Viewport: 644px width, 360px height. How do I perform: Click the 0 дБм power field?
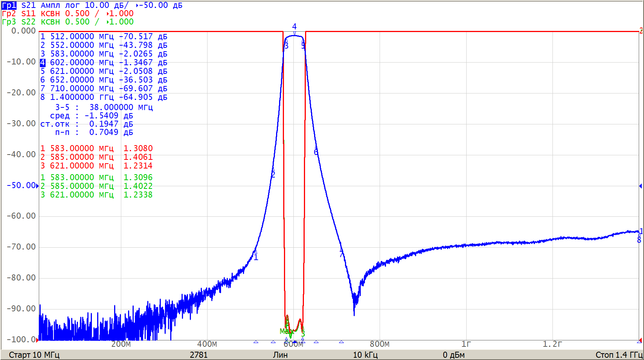[x=454, y=355]
